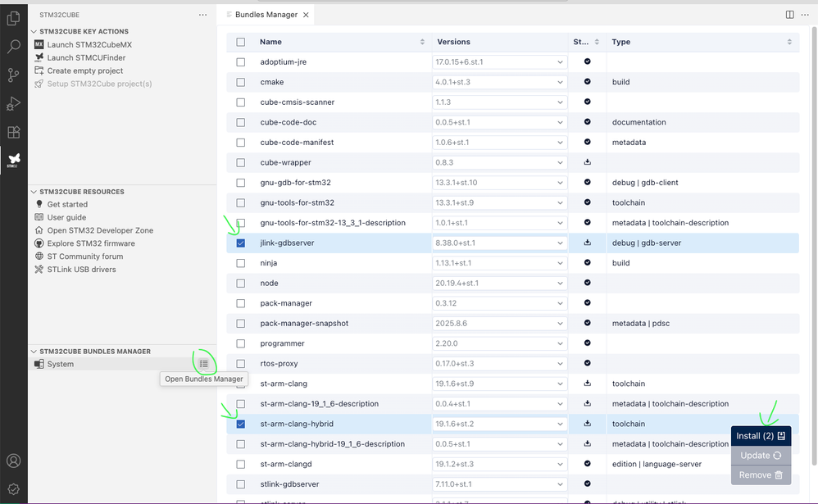Screen dimensions: 818x504
Task: Launch STMCUFinder
Action: click(x=86, y=57)
